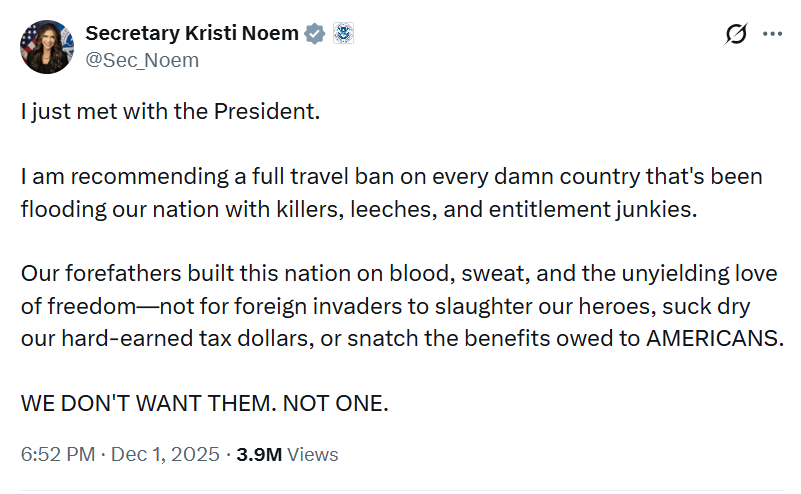The width and height of the screenshot is (801, 494).
Task: Open Secretary Kristi Noem display name
Action: (x=192, y=33)
